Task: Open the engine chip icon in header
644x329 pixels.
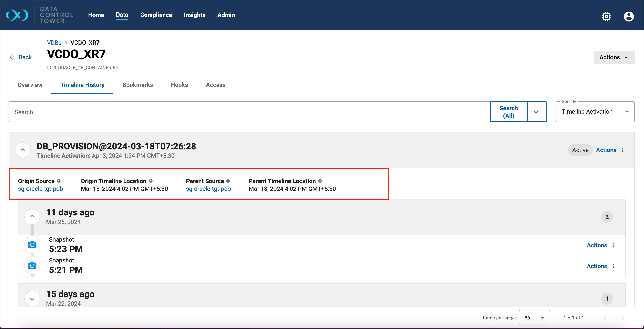Action: pos(606,17)
